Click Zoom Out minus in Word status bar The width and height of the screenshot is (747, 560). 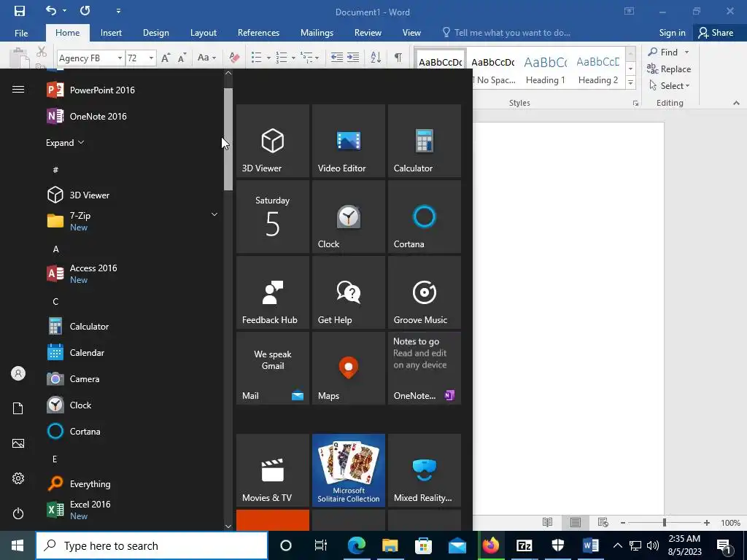point(623,523)
